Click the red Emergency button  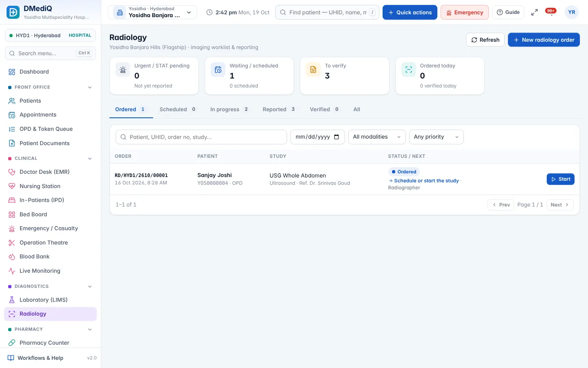(x=465, y=12)
